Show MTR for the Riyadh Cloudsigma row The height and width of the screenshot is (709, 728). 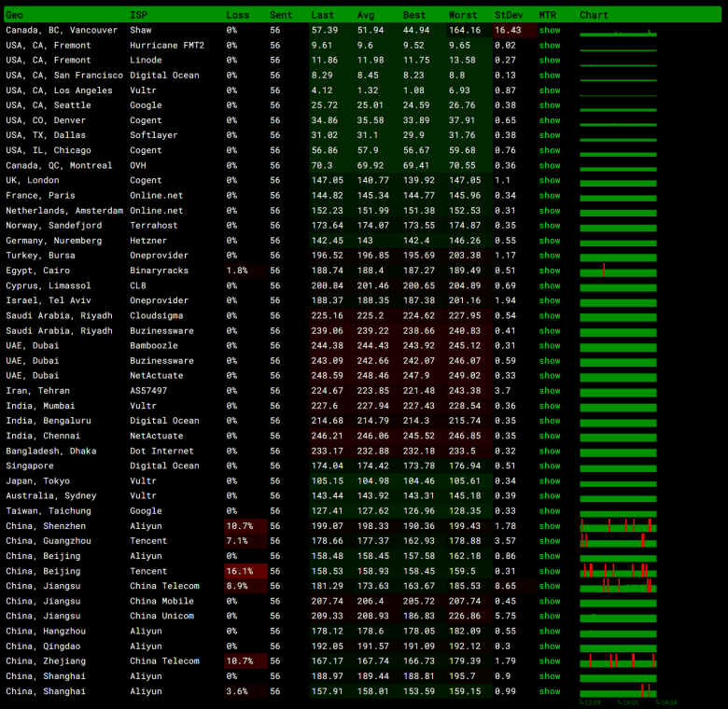pos(549,315)
